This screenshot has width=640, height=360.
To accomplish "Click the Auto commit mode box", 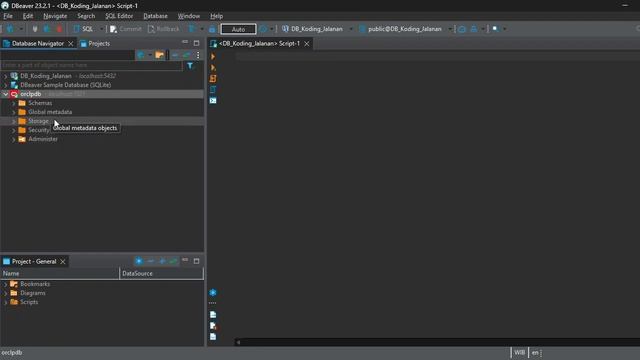I will [x=238, y=29].
